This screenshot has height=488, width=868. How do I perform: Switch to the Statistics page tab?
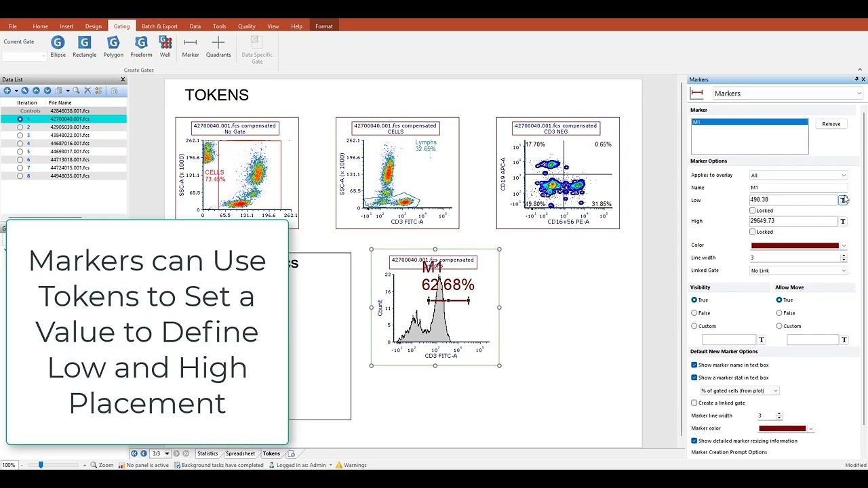tap(208, 454)
